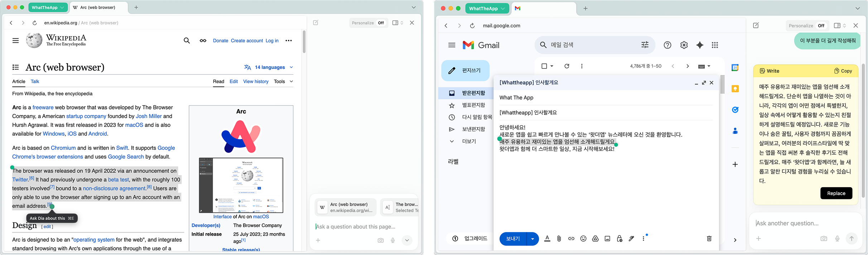Screen dimensions: 868x255
Task: Click new chat icon in Wikipedia window sidebar
Action: pos(315,23)
